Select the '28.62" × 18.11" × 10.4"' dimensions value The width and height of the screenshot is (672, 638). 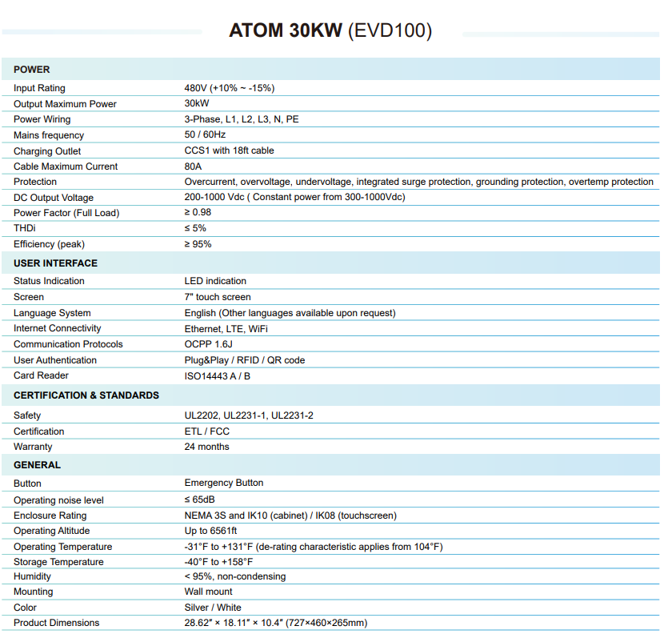(275, 623)
